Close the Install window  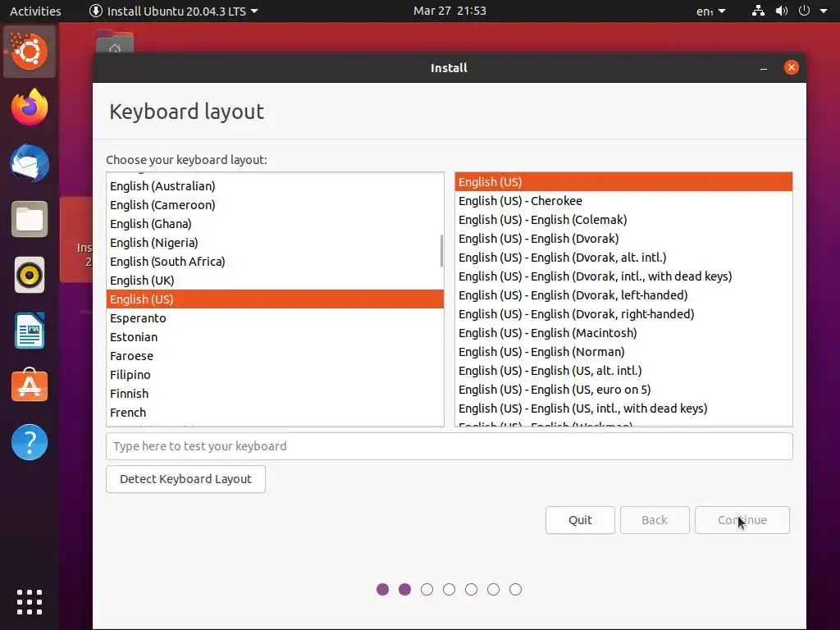(792, 67)
